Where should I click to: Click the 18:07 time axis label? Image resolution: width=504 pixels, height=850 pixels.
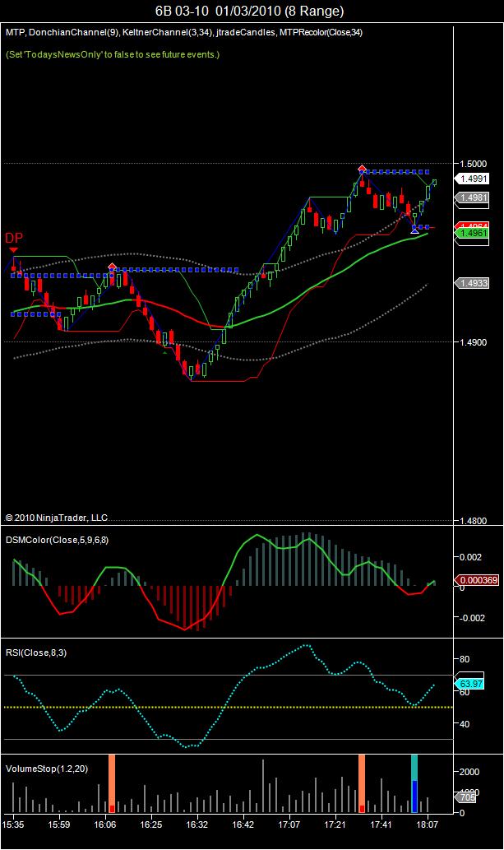[427, 824]
